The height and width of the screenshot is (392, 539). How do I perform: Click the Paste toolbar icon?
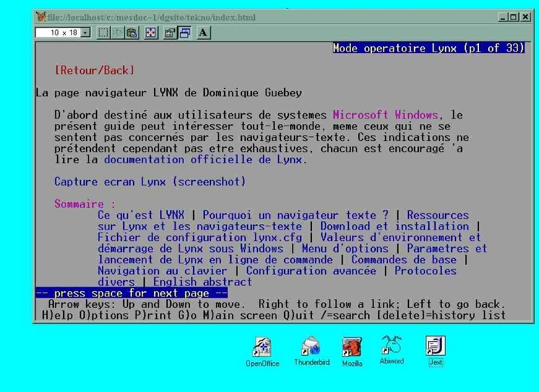tap(132, 32)
